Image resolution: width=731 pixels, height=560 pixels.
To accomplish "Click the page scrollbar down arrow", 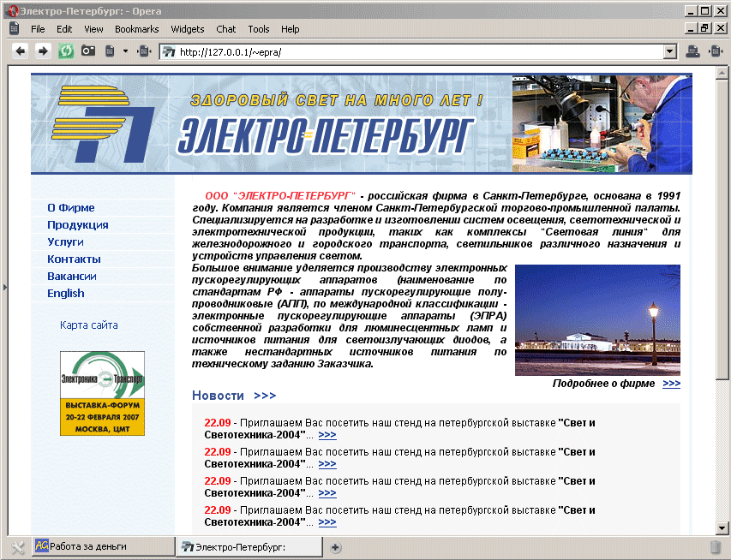I will point(722,528).
